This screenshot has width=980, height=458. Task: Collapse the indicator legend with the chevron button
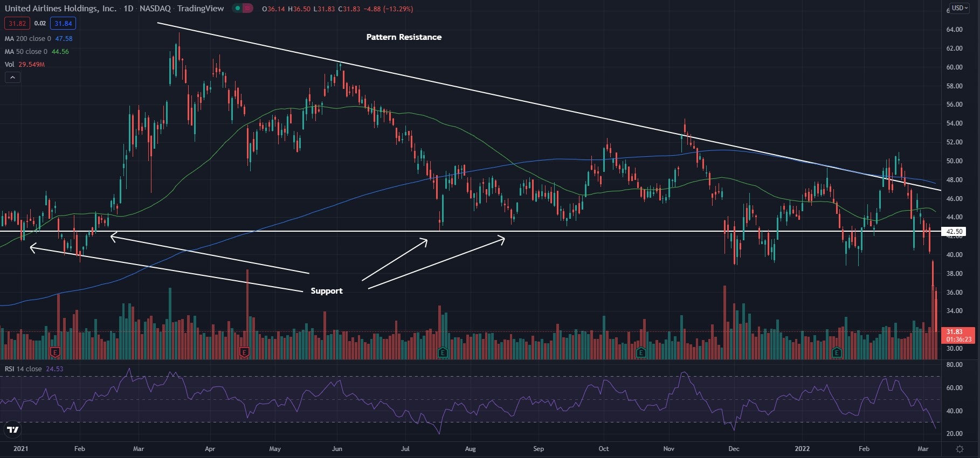pos(12,78)
